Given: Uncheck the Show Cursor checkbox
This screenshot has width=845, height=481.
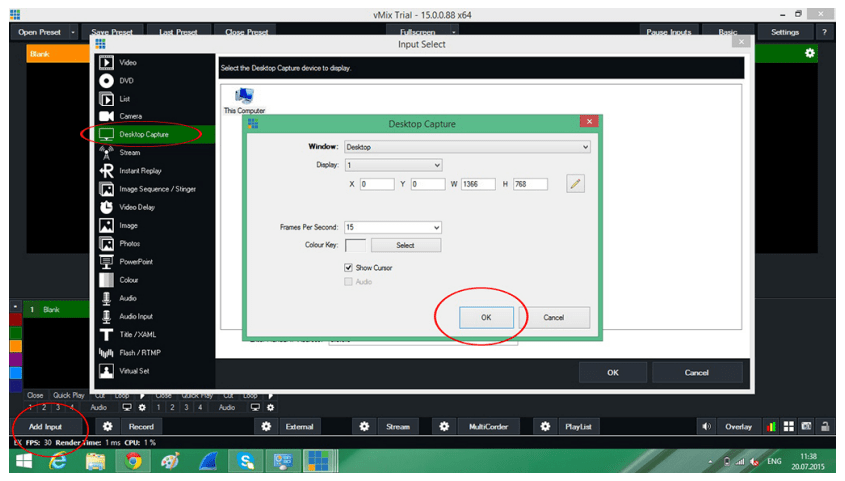Looking at the screenshot, I should [x=349, y=268].
